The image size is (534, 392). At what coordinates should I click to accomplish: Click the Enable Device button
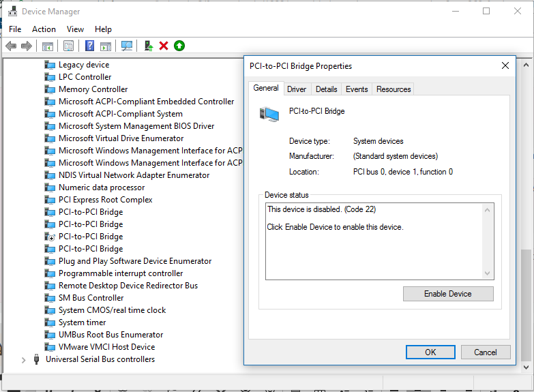(x=448, y=294)
